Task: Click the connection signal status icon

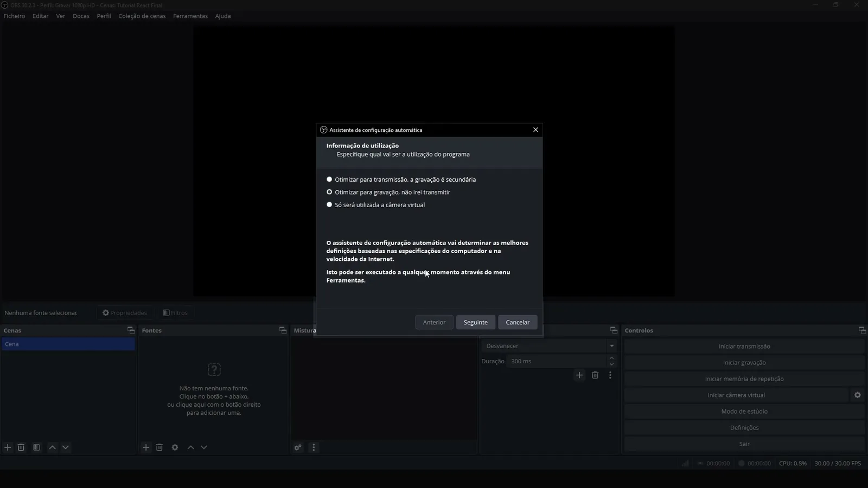Action: click(685, 464)
